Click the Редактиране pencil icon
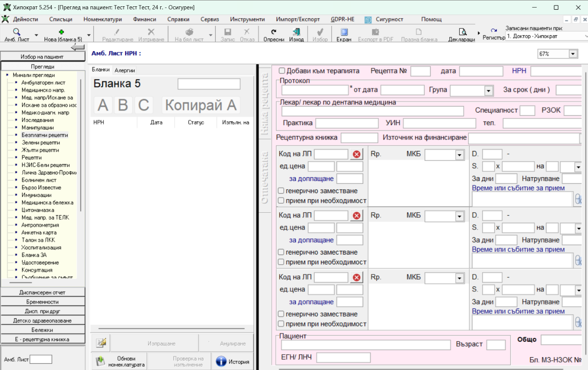Viewport: 588px width, 370px height. point(117,32)
